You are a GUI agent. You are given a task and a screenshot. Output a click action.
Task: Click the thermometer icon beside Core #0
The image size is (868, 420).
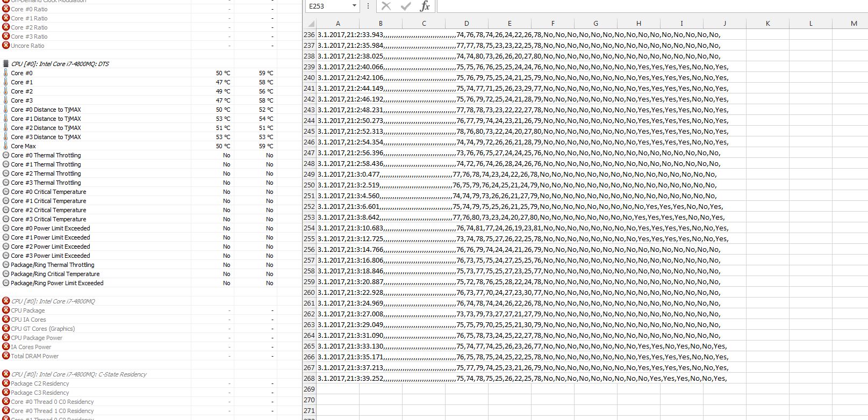(x=6, y=73)
